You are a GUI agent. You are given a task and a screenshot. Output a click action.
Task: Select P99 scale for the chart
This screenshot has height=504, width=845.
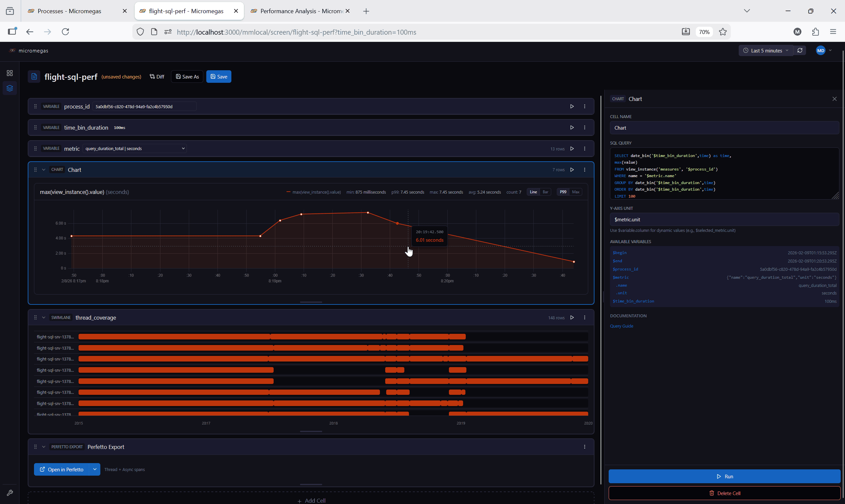point(563,192)
